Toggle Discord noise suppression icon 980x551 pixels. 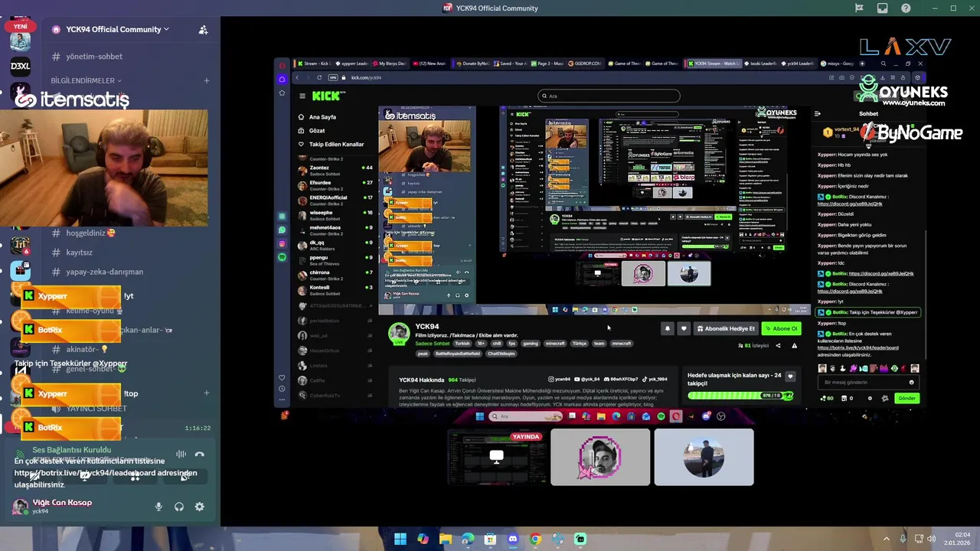181,454
